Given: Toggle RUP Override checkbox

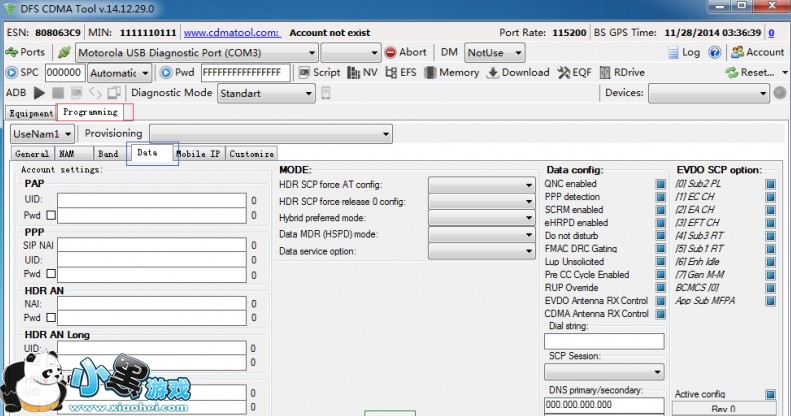Looking at the screenshot, I should (660, 288).
